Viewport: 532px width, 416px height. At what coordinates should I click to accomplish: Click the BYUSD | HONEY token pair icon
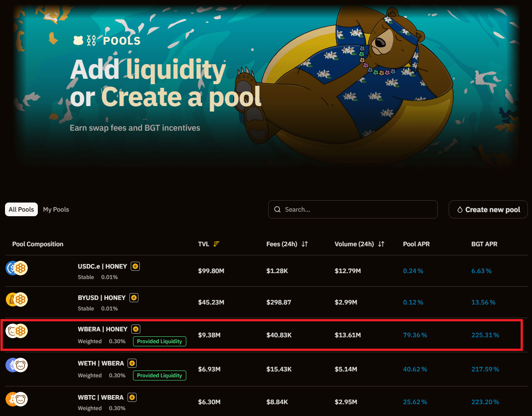coord(17,299)
